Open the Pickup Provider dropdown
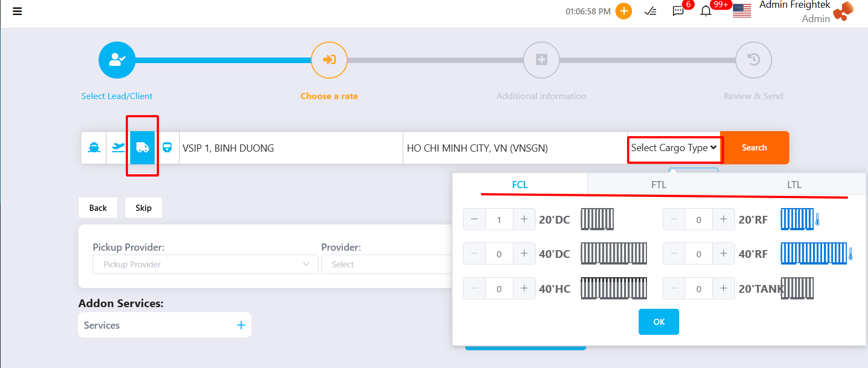868x368 pixels. click(x=206, y=264)
